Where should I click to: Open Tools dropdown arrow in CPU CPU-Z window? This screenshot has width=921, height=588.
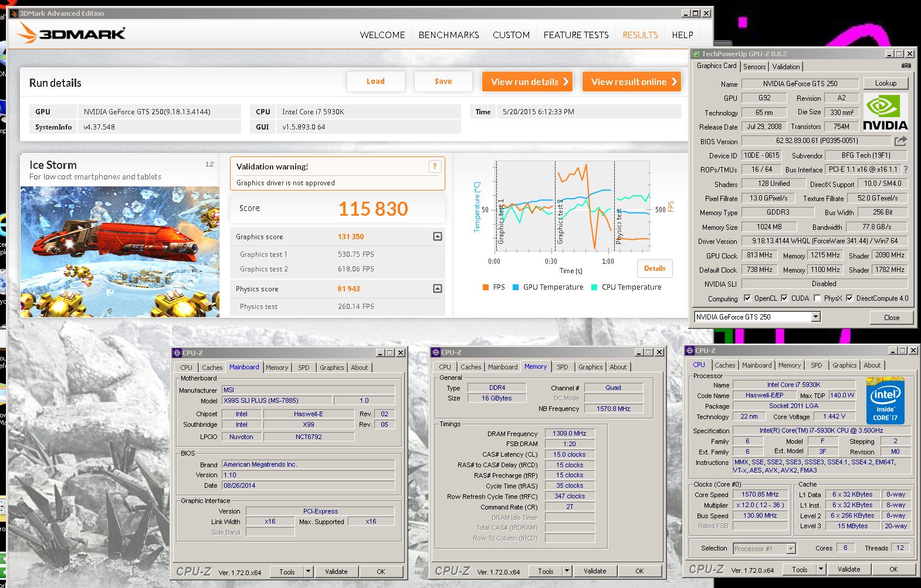click(821, 569)
